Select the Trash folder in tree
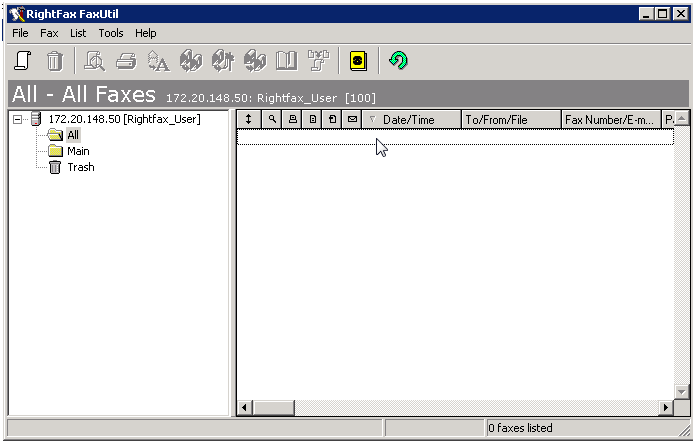The image size is (695, 443). (x=81, y=167)
